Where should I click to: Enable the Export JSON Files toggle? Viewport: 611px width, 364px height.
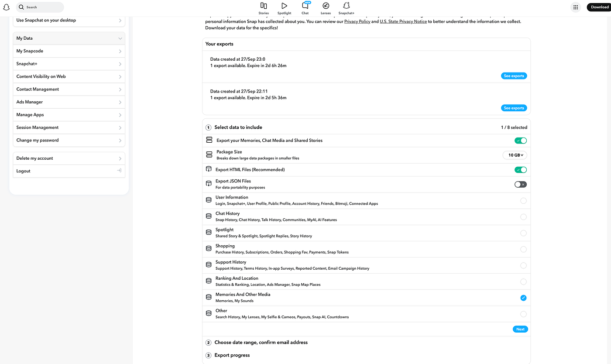[521, 184]
